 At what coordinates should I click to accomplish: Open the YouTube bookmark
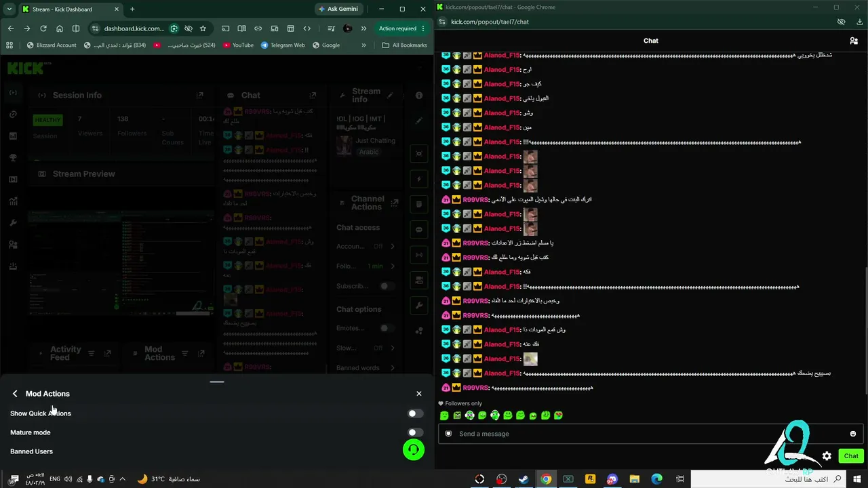point(238,45)
